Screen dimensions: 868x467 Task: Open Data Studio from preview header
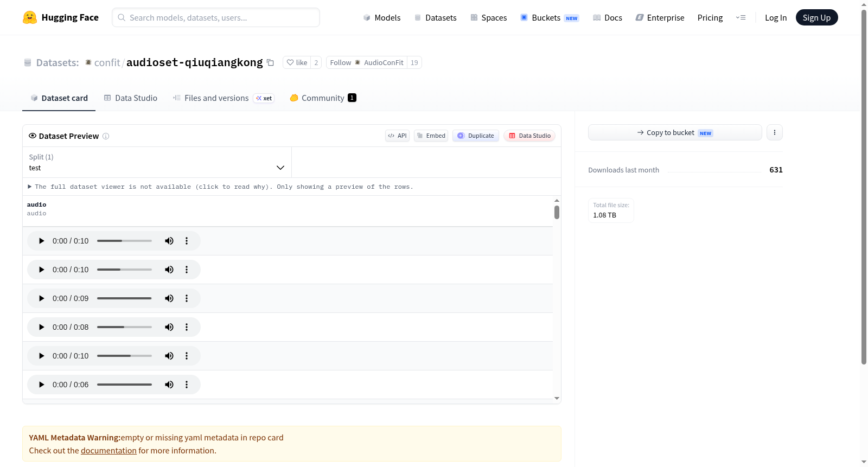pyautogui.click(x=529, y=136)
